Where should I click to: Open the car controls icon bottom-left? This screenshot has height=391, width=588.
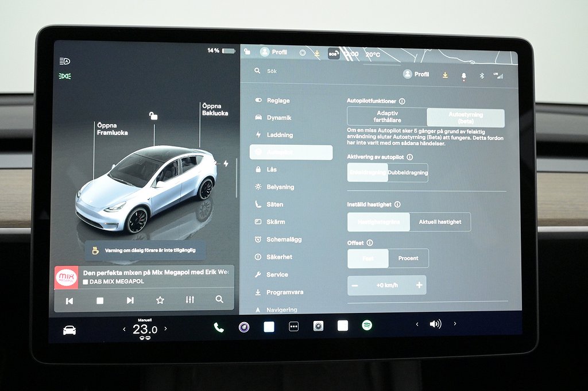pyautogui.click(x=69, y=330)
